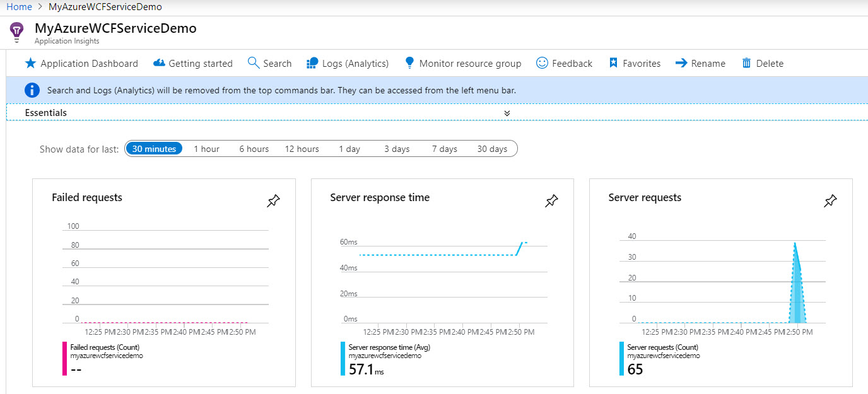Select the 6 hours time range
The height and width of the screenshot is (394, 868).
254,149
